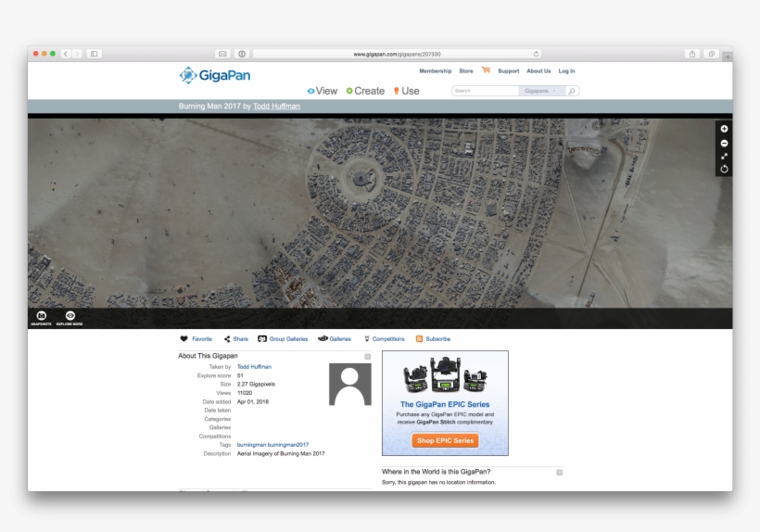This screenshot has height=532, width=760.
Task: Click the Log In link
Action: [566, 70]
